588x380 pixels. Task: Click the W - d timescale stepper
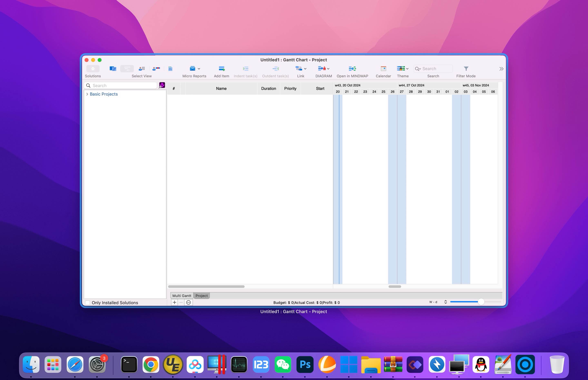click(x=445, y=302)
